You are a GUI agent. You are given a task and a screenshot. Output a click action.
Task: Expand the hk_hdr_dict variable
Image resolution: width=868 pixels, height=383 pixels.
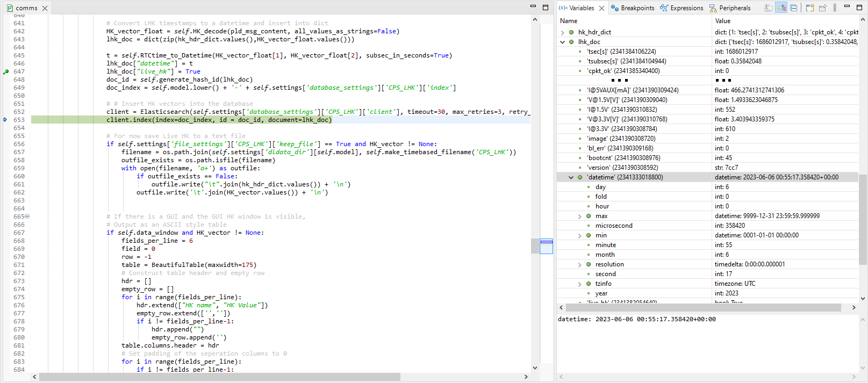563,32
